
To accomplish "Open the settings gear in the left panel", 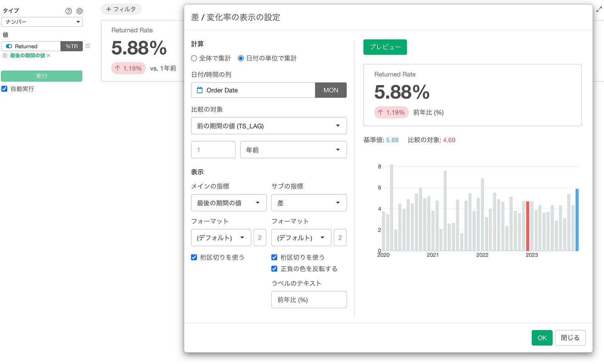I will (79, 11).
